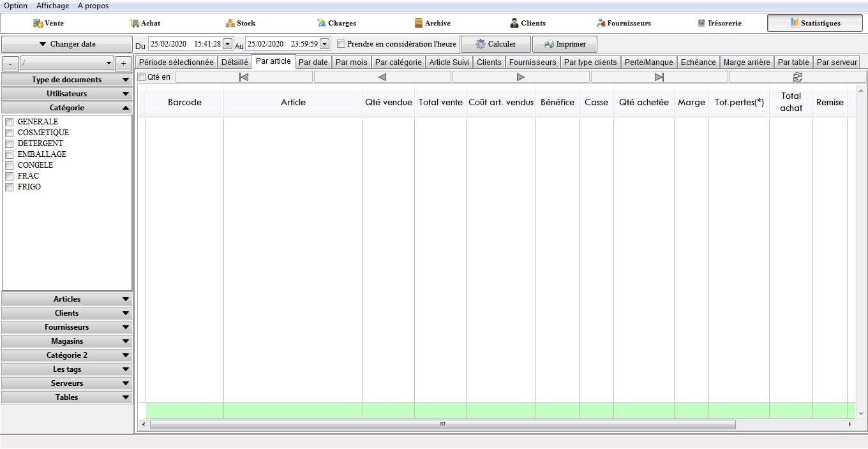Open the Trésorerie module
This screenshot has height=449, width=868.
coord(719,23)
